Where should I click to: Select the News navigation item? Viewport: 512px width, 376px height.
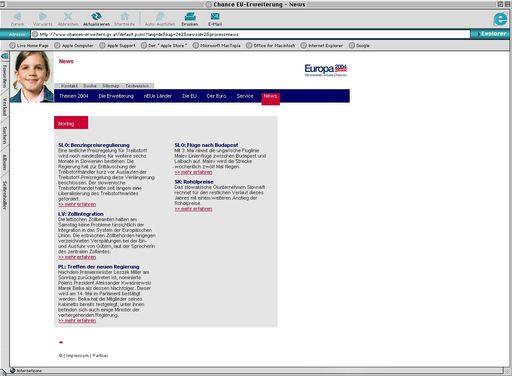click(270, 96)
